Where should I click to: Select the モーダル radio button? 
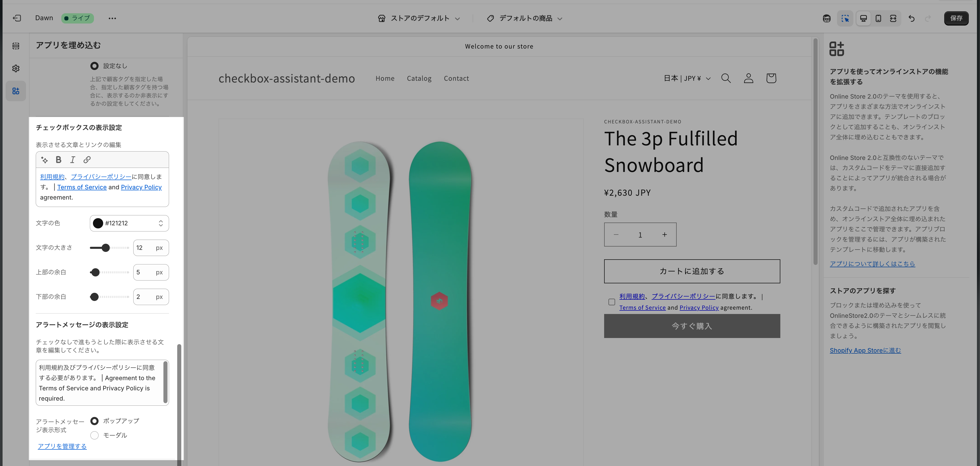click(95, 435)
